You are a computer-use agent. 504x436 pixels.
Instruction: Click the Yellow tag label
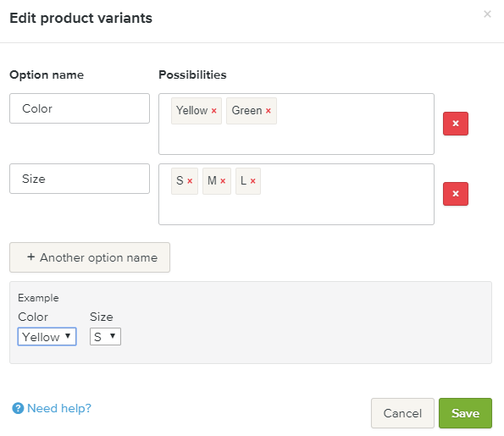pos(192,111)
